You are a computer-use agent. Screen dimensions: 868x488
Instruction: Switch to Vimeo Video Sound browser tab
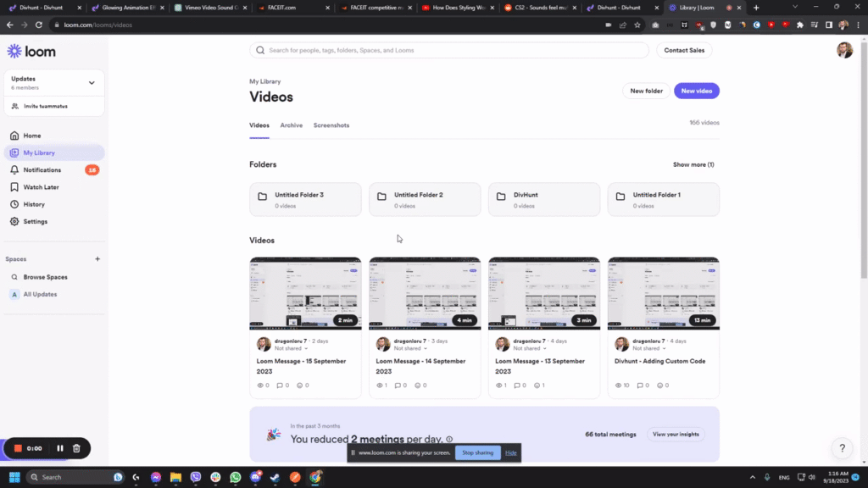pos(210,8)
